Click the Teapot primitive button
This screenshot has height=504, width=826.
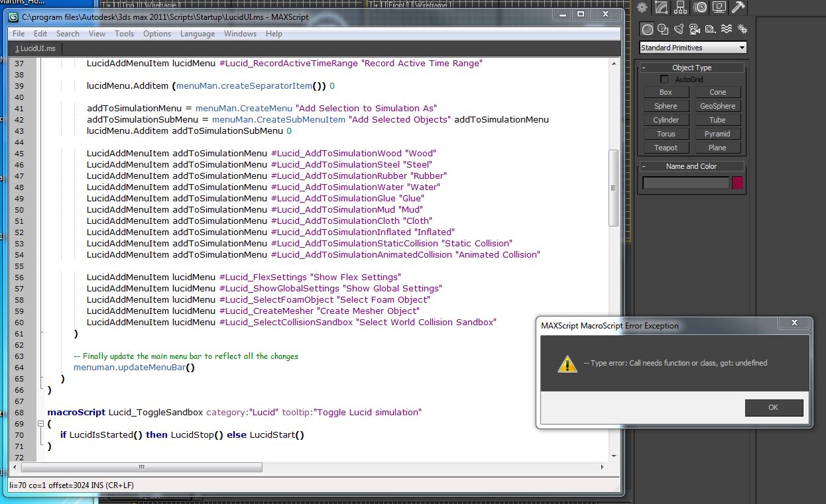click(666, 148)
